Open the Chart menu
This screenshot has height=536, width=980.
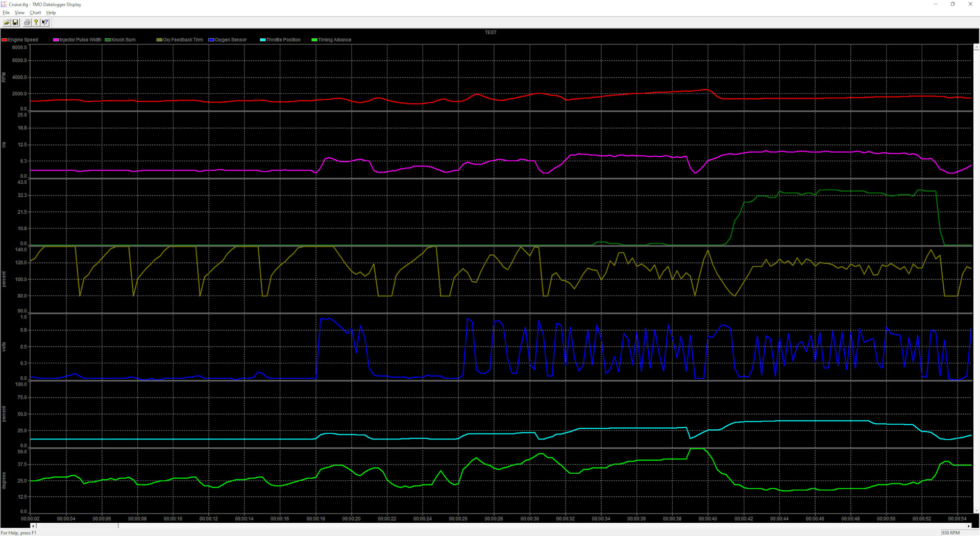(x=35, y=13)
